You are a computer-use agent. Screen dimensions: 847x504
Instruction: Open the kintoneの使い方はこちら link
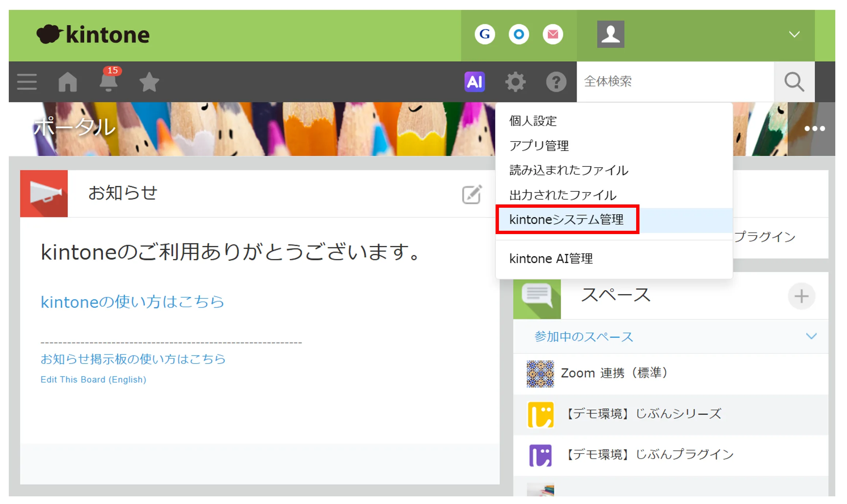[133, 302]
